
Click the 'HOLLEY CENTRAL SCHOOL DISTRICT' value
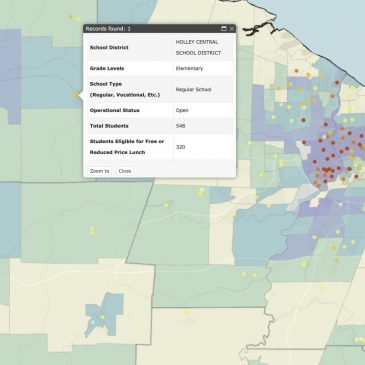pos(198,47)
